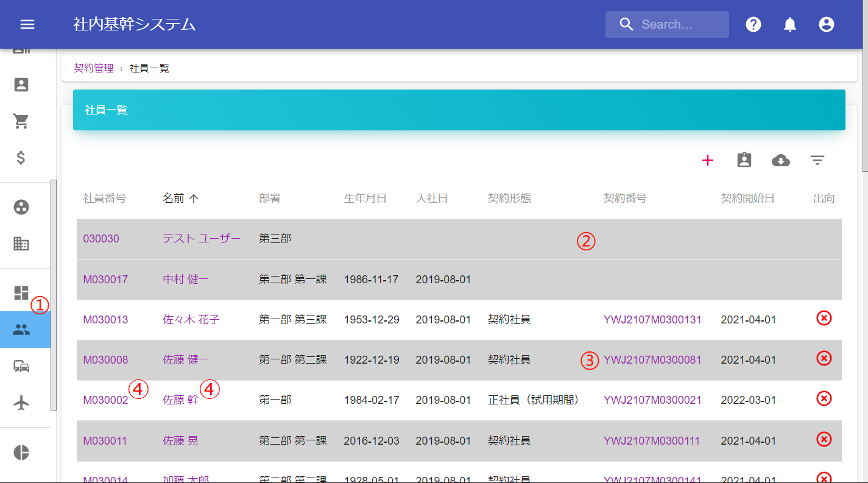Toggle the 出向 icon for 佐々木 花子
The image size is (868, 483).
pyautogui.click(x=824, y=318)
